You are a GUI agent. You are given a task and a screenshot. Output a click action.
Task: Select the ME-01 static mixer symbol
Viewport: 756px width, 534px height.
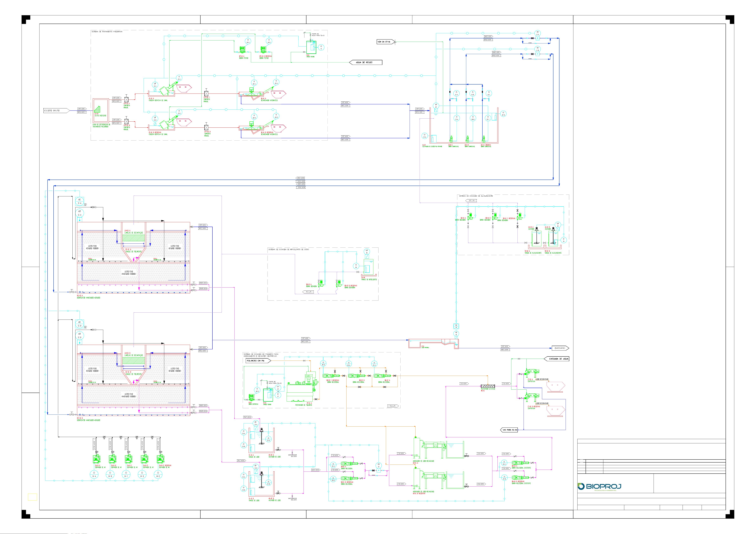click(x=488, y=386)
